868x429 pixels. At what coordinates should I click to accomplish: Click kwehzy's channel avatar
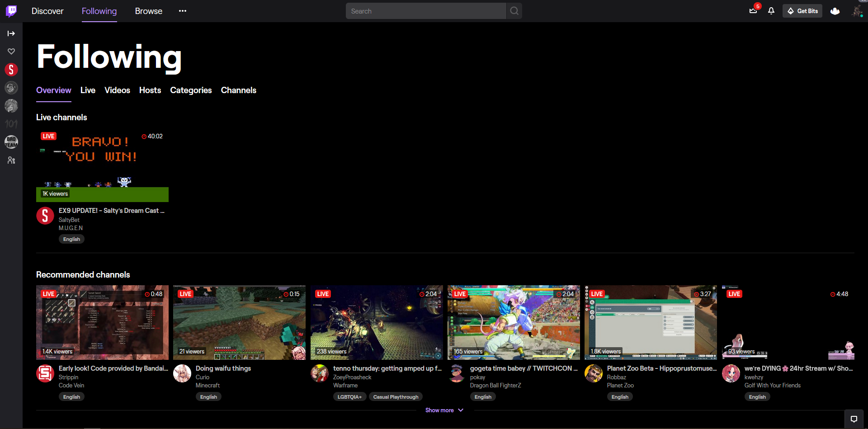[731, 373]
